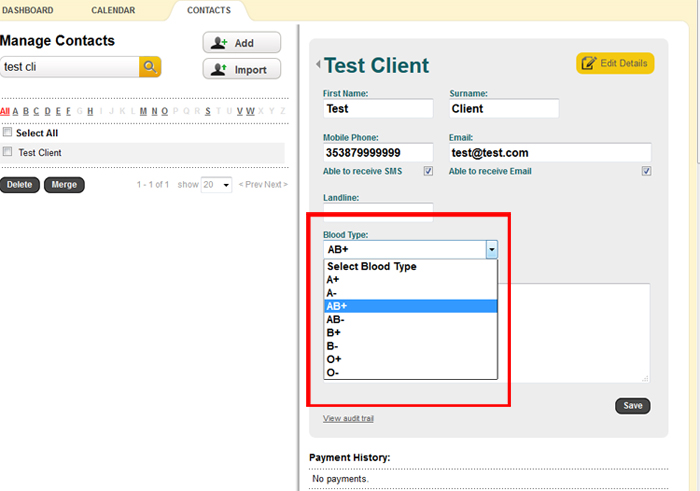Open the View audit trail link
Viewport: 700px width, 491px height.
coord(348,418)
